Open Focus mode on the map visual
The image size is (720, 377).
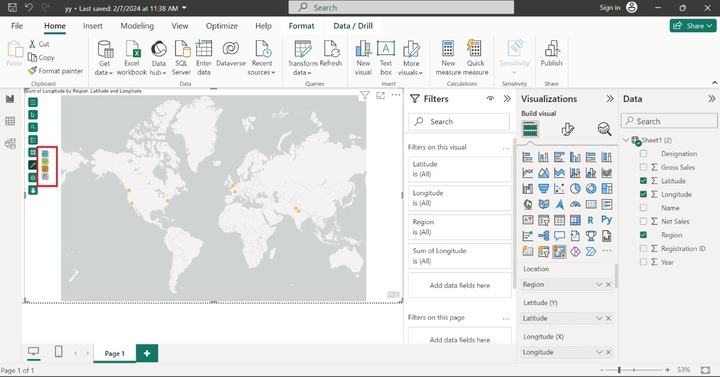381,96
